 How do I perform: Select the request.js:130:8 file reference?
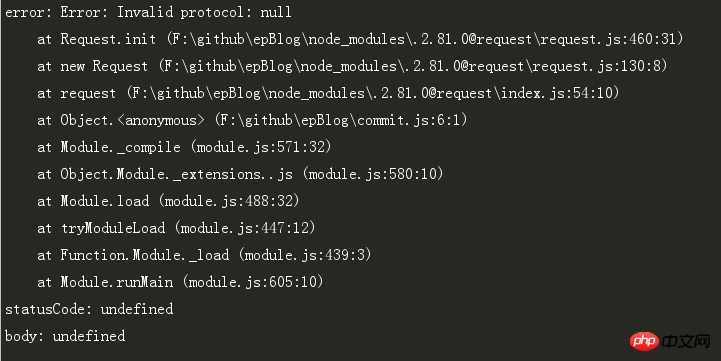tap(596, 66)
